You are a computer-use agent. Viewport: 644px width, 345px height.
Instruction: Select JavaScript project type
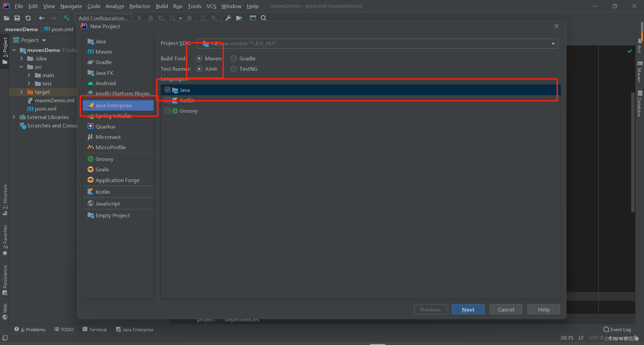118,204
